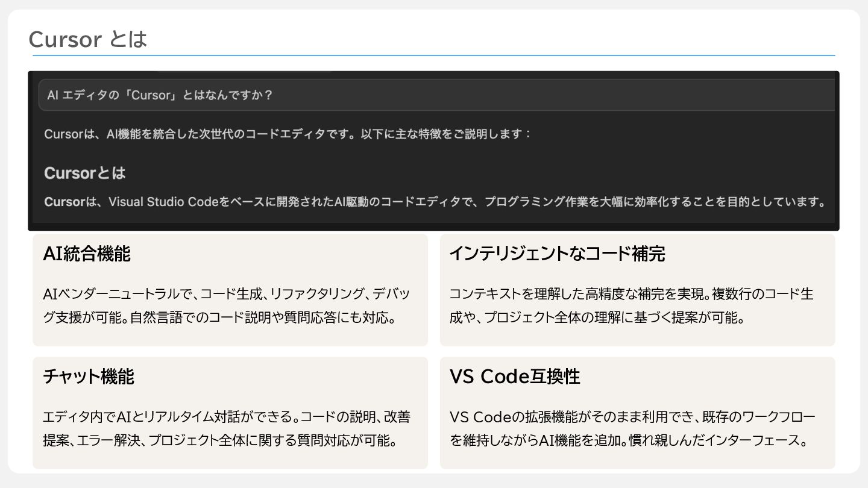Click the description starting "VS Codeの拡張機能がそのまま"

tap(633, 428)
